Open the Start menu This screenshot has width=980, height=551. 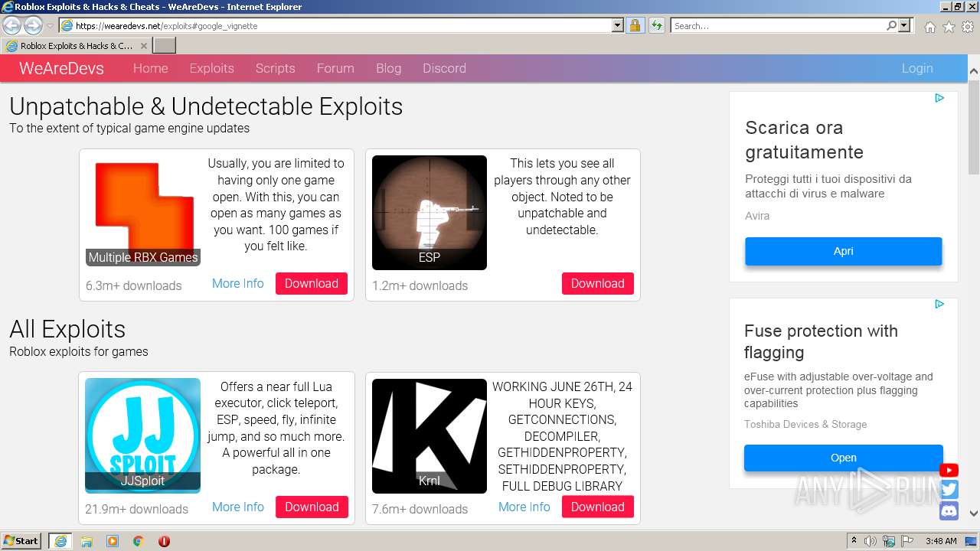pos(21,540)
